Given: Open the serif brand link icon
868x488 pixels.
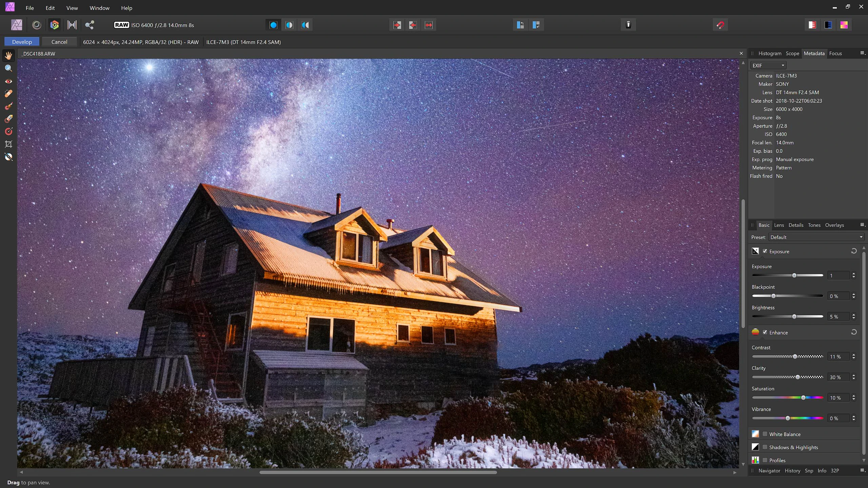Looking at the screenshot, I should tap(90, 25).
